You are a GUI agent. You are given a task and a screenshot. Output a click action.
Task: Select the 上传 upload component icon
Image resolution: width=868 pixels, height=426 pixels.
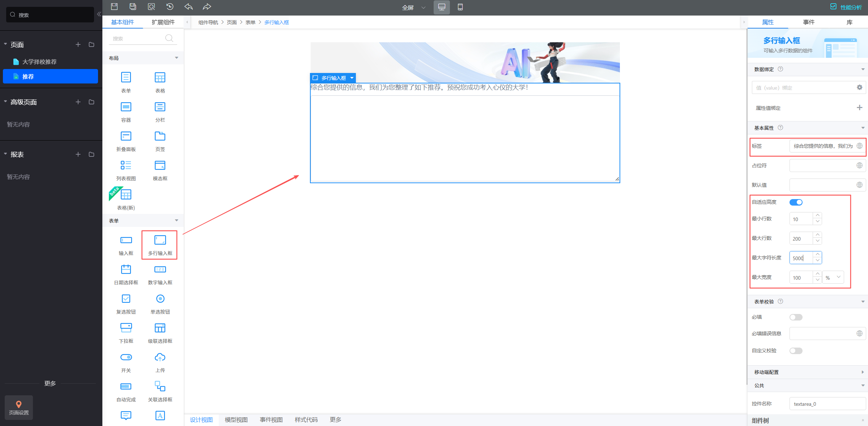point(160,357)
